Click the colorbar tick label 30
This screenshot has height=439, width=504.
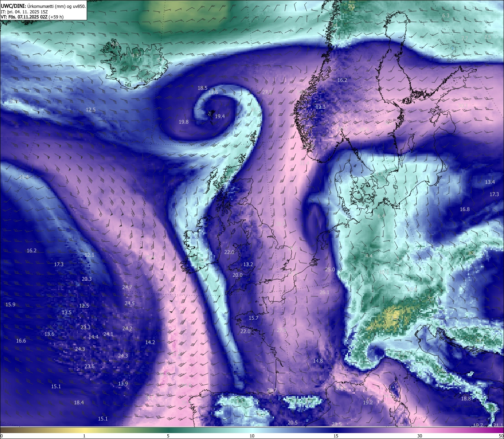(x=420, y=436)
